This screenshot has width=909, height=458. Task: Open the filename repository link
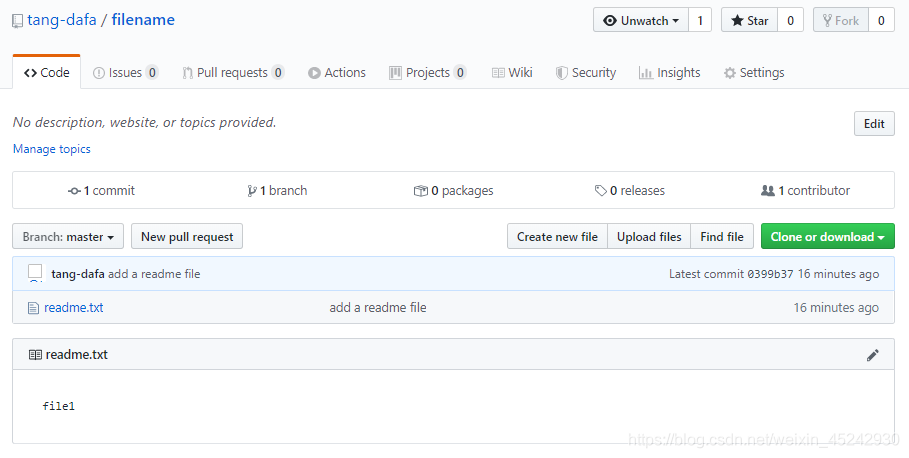tap(143, 20)
